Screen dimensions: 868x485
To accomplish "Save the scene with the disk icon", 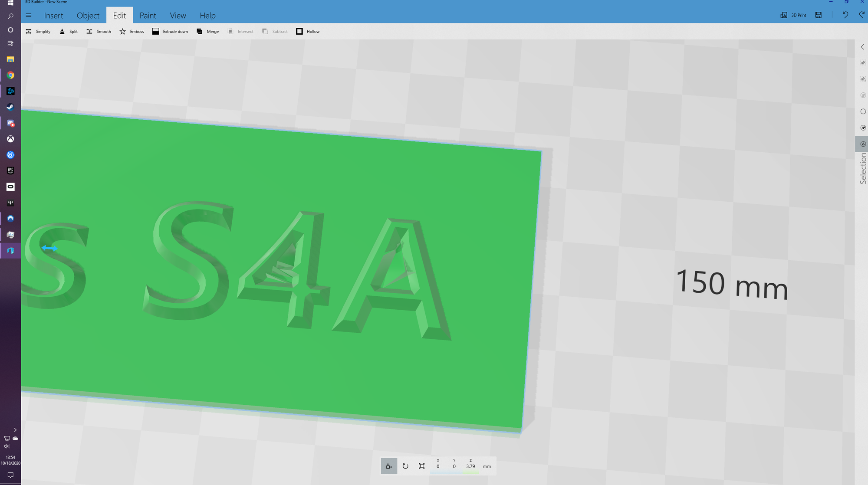I will (818, 15).
